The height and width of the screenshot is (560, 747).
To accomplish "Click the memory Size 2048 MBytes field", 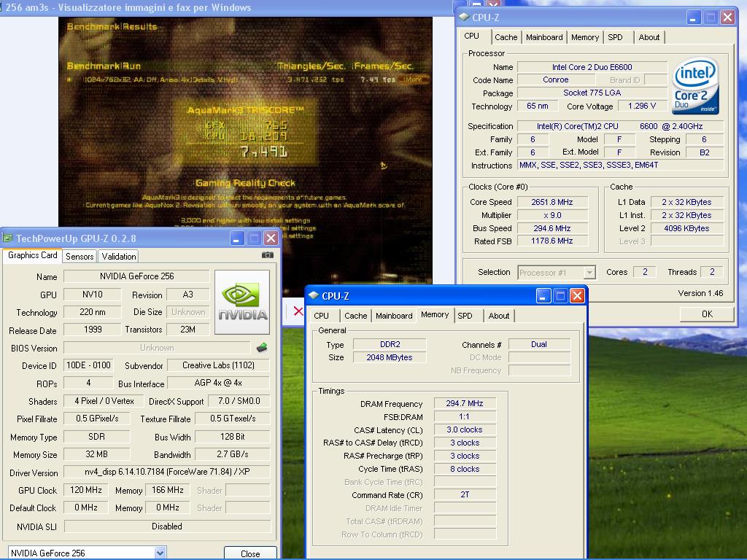I will (390, 357).
